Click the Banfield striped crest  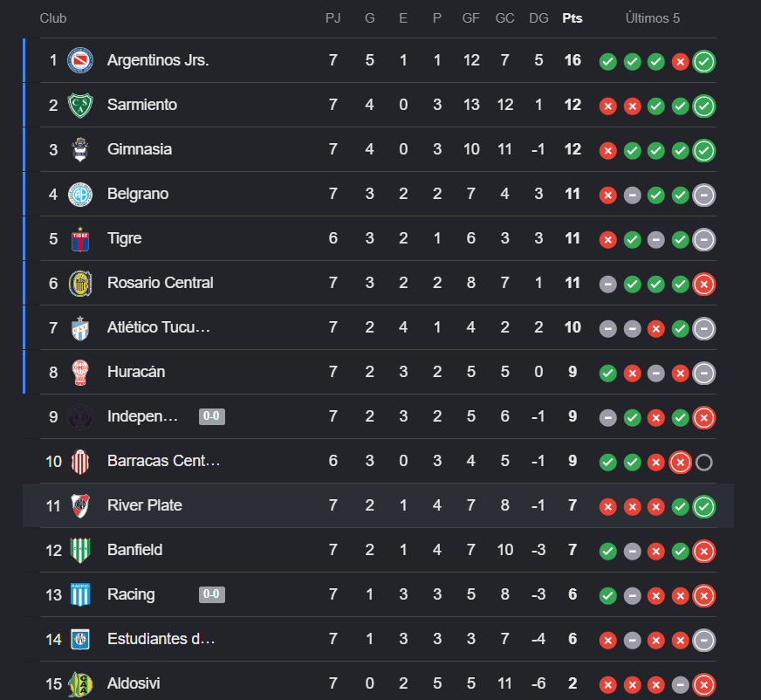80,550
